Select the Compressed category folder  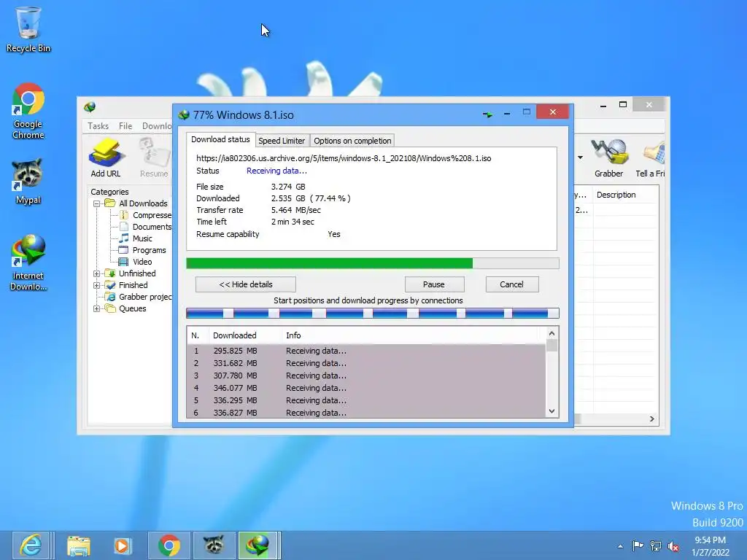[x=147, y=215]
